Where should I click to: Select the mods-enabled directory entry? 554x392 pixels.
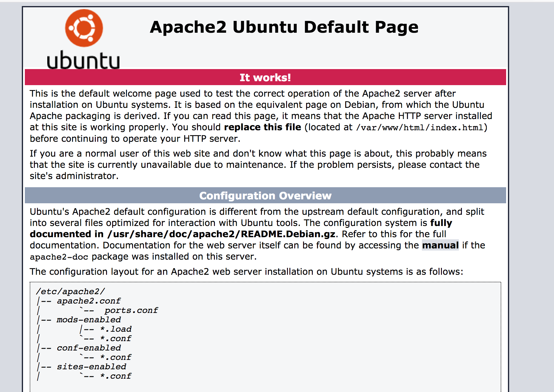pyautogui.click(x=88, y=320)
